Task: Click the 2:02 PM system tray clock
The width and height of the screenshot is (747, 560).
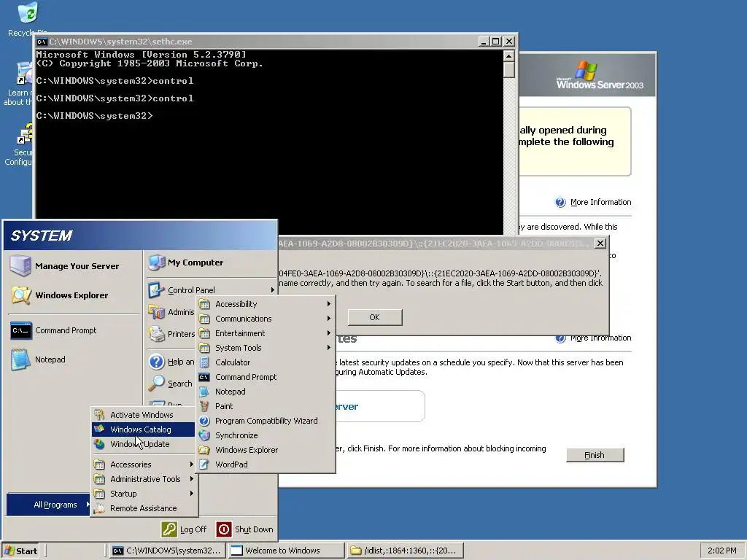Action: point(721,551)
